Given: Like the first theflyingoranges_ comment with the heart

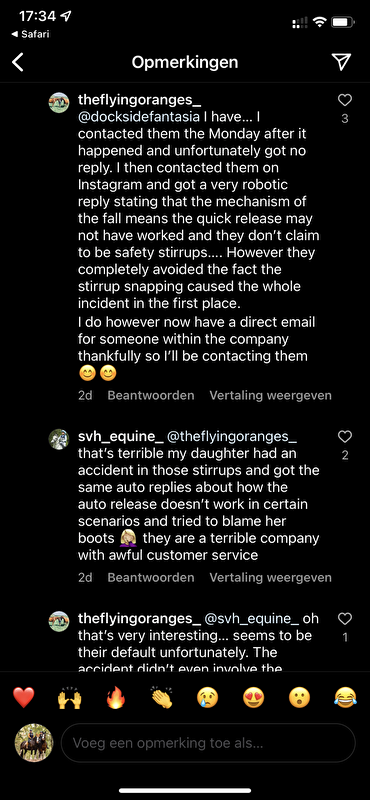Looking at the screenshot, I should pos(345,100).
